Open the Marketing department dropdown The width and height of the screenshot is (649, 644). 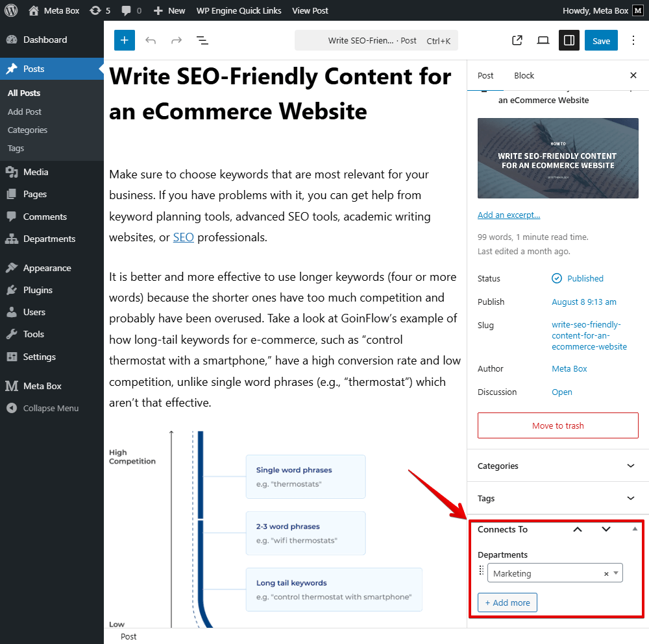coord(615,573)
